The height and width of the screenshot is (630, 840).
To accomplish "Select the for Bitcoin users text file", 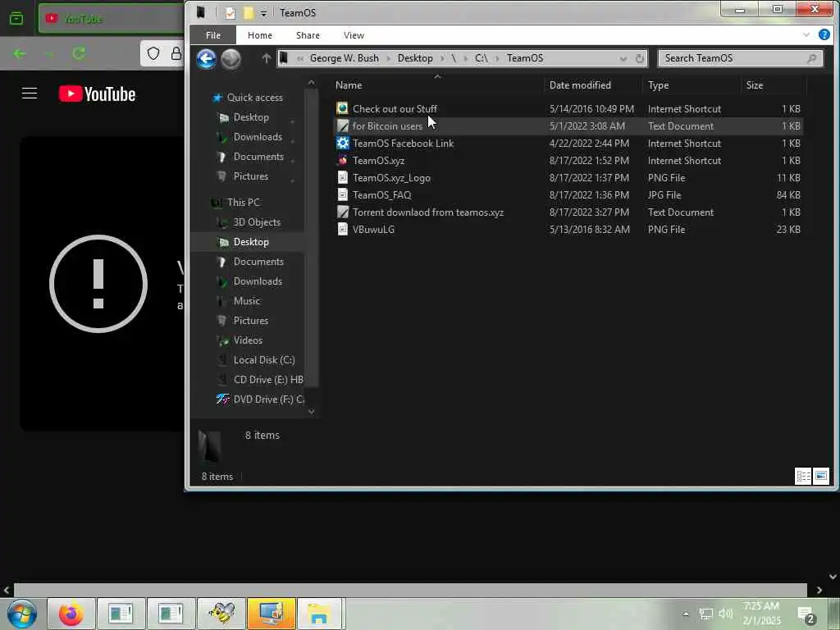I will (x=568, y=126).
